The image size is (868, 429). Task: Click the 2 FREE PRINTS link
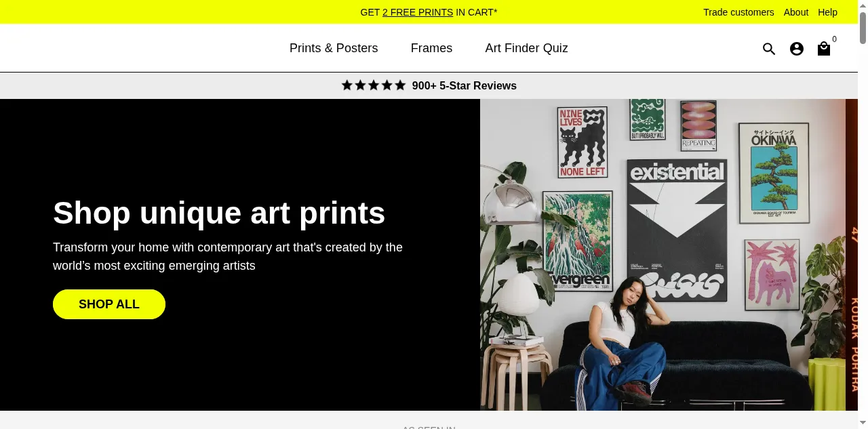pyautogui.click(x=418, y=12)
